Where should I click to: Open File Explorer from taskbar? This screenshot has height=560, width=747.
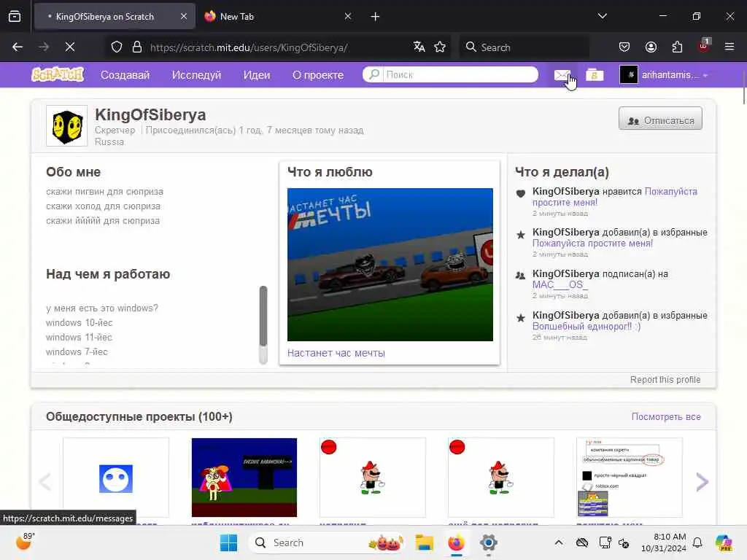tap(424, 542)
